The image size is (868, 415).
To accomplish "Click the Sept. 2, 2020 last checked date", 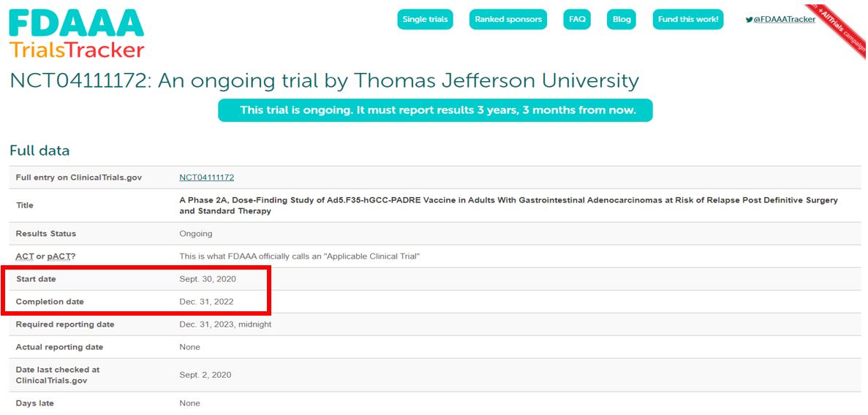I will 205,375.
